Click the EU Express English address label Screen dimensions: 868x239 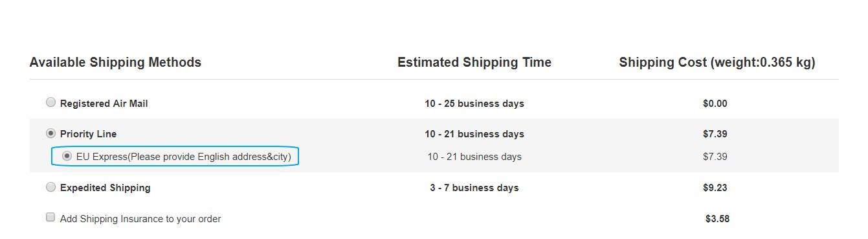[x=184, y=157]
